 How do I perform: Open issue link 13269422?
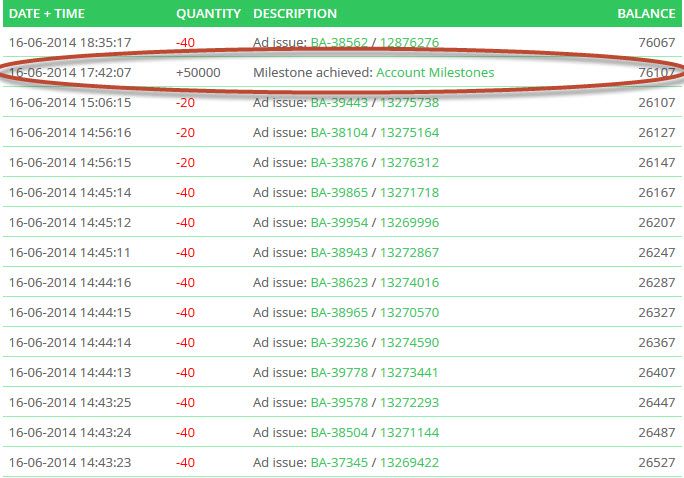409,463
